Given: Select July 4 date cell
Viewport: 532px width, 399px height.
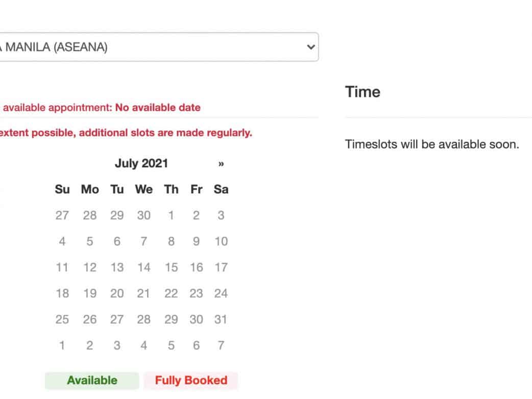Looking at the screenshot, I should pyautogui.click(x=62, y=241).
